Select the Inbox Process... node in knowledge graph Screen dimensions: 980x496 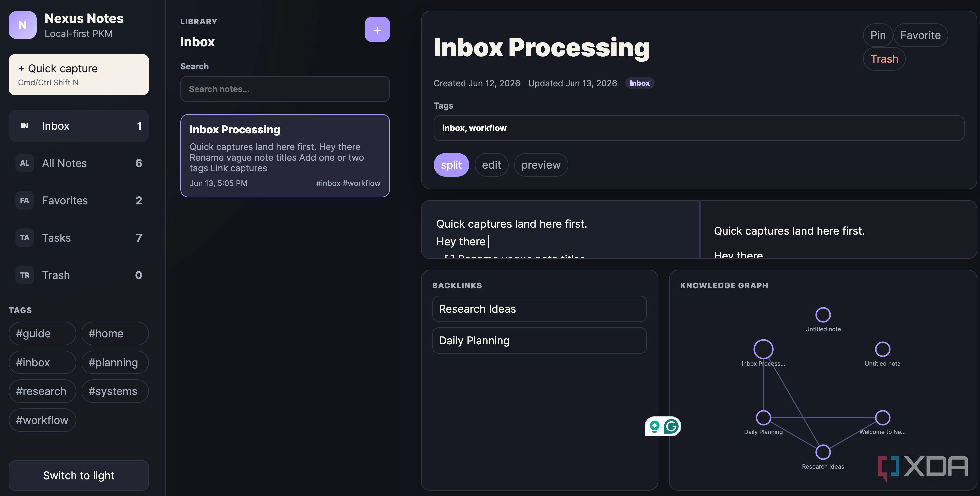(x=763, y=349)
